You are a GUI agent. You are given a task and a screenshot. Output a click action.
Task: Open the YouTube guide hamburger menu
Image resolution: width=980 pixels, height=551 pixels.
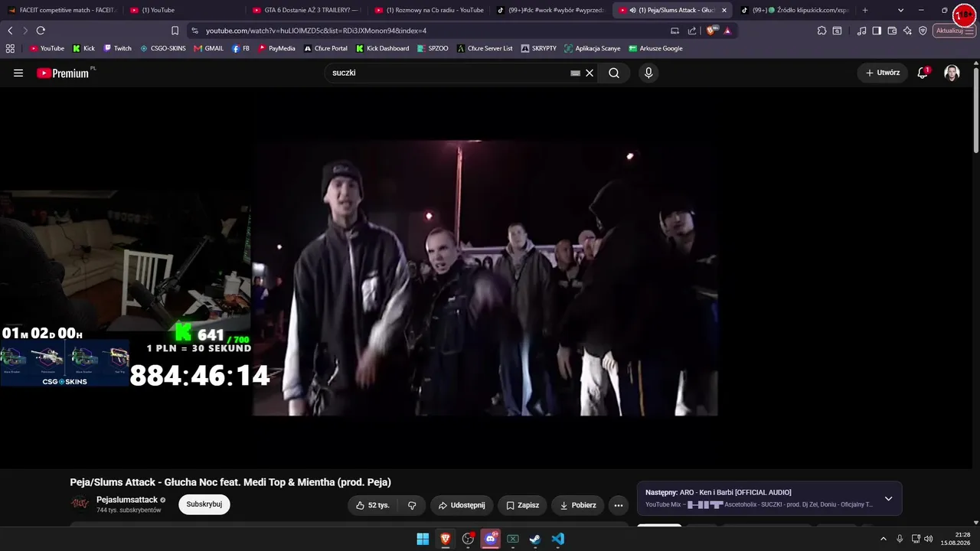click(x=18, y=73)
